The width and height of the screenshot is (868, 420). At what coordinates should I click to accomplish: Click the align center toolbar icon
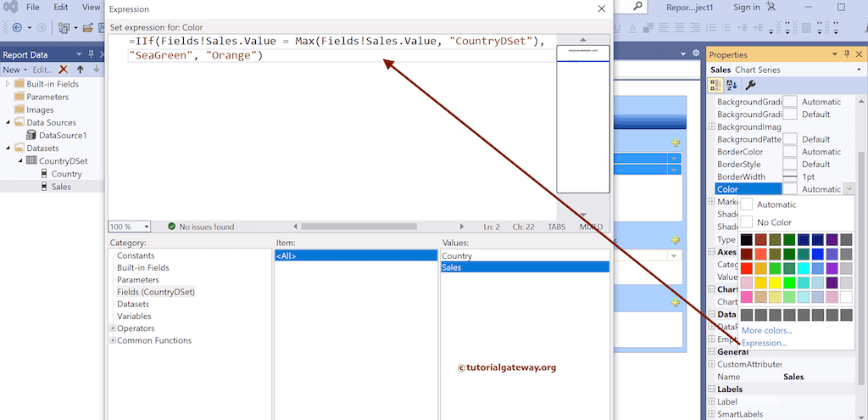[x=679, y=27]
